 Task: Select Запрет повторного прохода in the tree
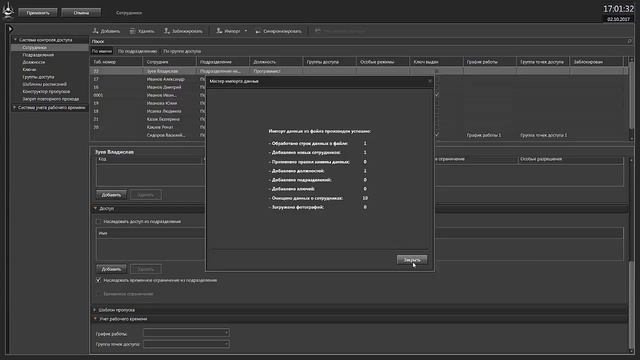point(51,99)
